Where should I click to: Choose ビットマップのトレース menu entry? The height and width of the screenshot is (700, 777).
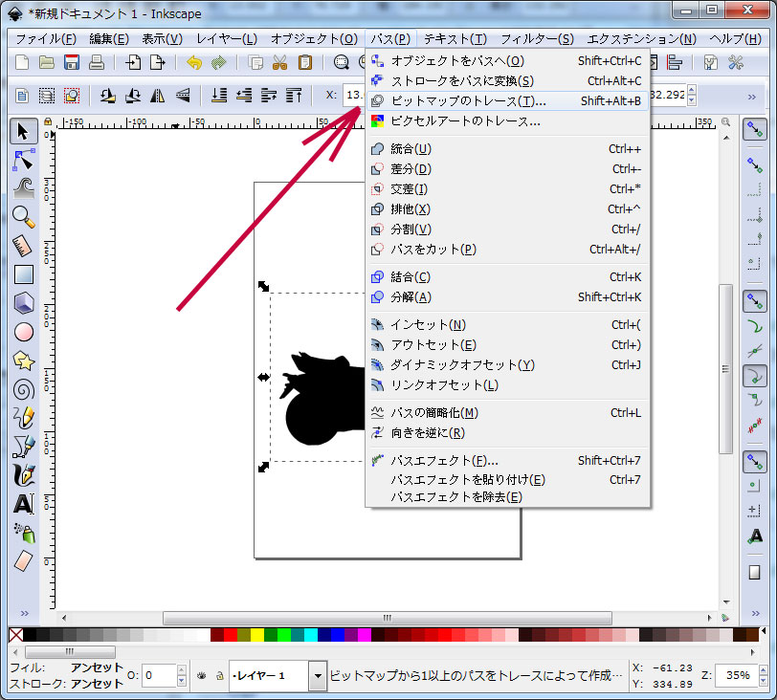click(468, 100)
